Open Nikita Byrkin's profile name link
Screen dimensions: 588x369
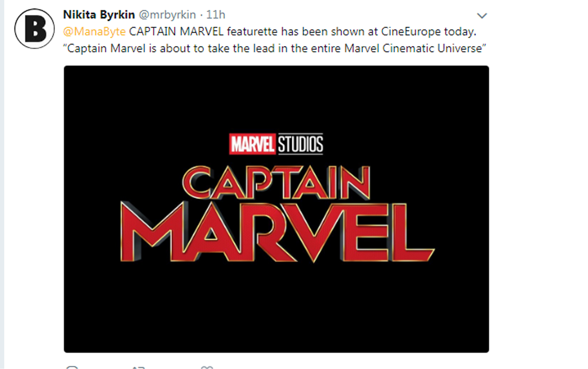coord(99,15)
